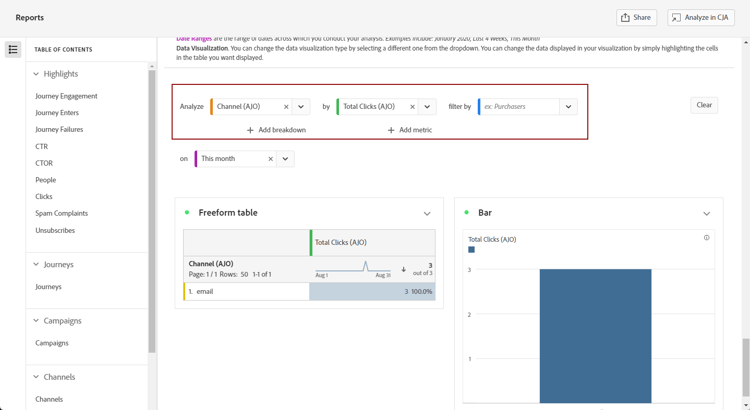Collapse the Highlights section in sidebar
The width and height of the screenshot is (750, 410).
[36, 74]
